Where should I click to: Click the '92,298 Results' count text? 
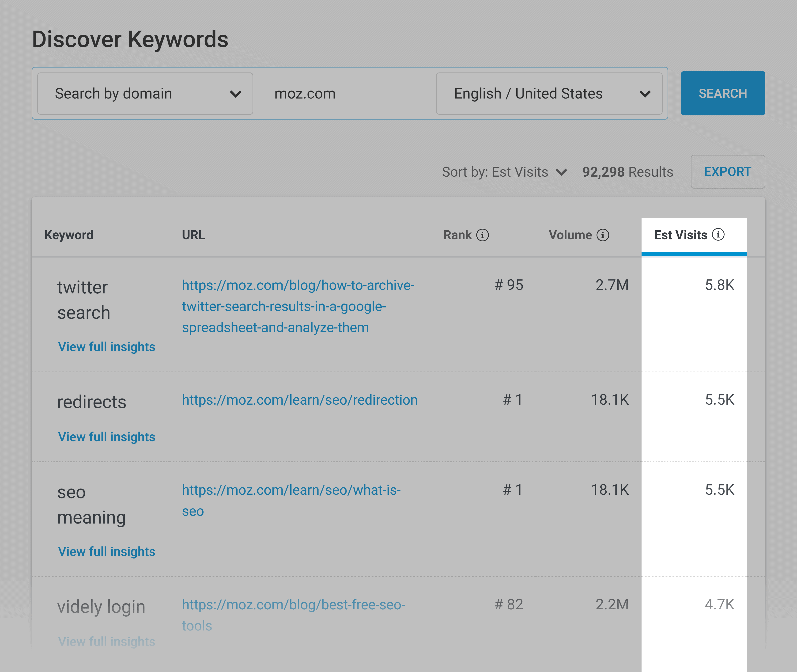click(x=627, y=172)
